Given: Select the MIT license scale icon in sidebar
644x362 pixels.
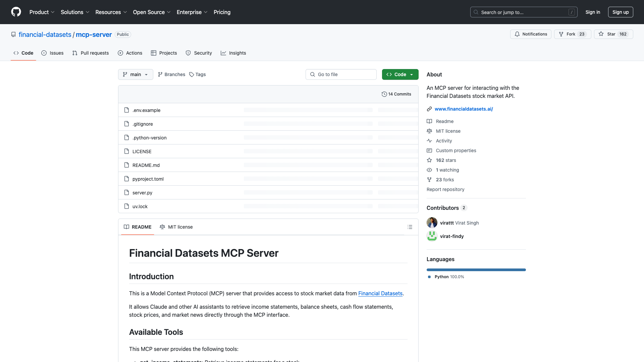Looking at the screenshot, I should point(429,131).
